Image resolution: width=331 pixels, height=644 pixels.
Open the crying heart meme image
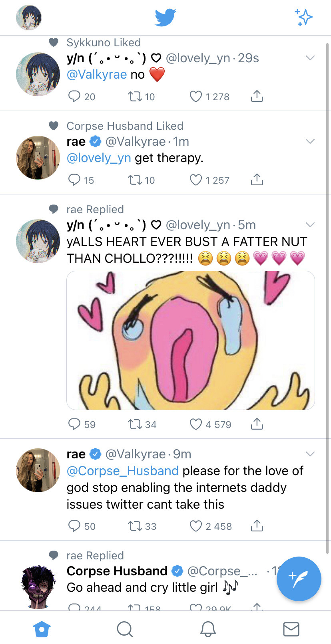click(x=191, y=340)
